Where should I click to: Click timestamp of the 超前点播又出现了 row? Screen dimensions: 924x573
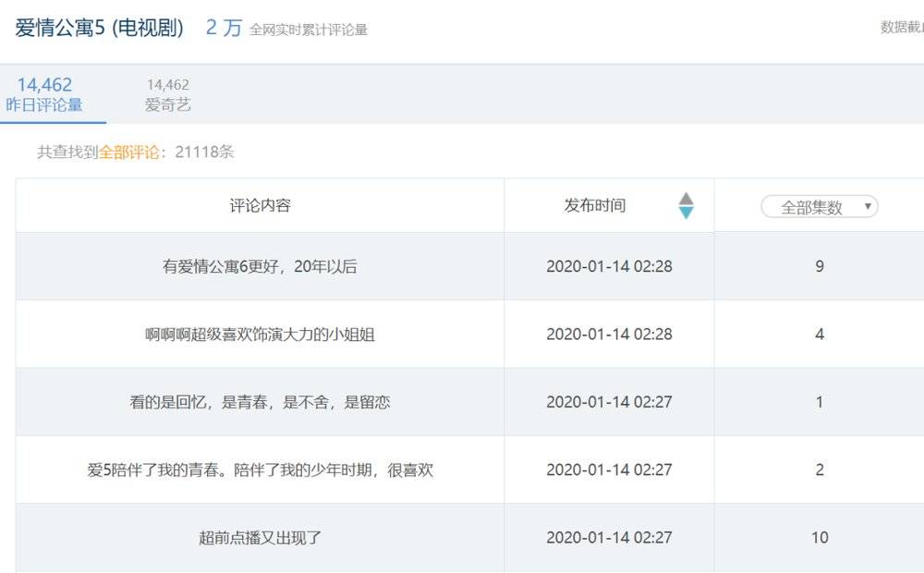click(x=609, y=537)
